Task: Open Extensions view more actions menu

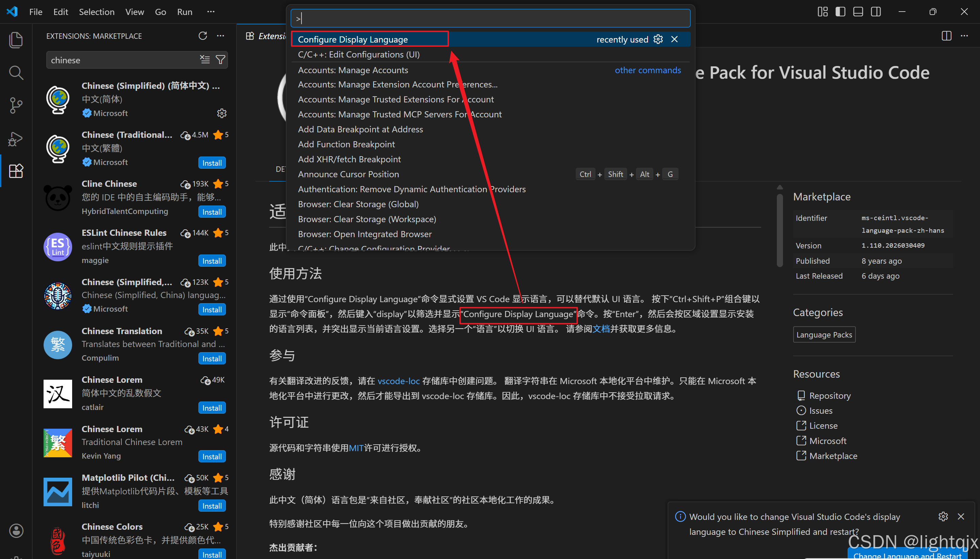Action: 220,36
